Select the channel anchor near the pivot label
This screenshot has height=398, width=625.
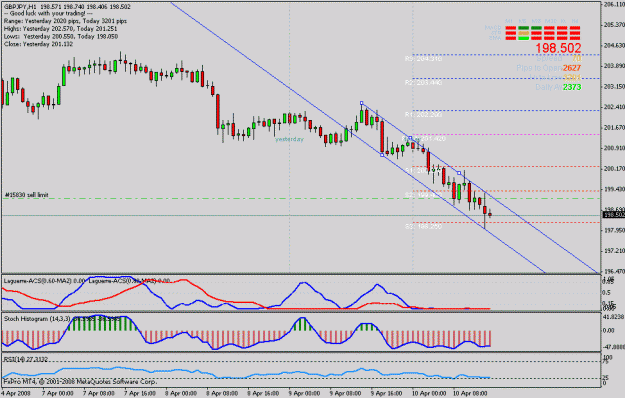click(x=410, y=138)
